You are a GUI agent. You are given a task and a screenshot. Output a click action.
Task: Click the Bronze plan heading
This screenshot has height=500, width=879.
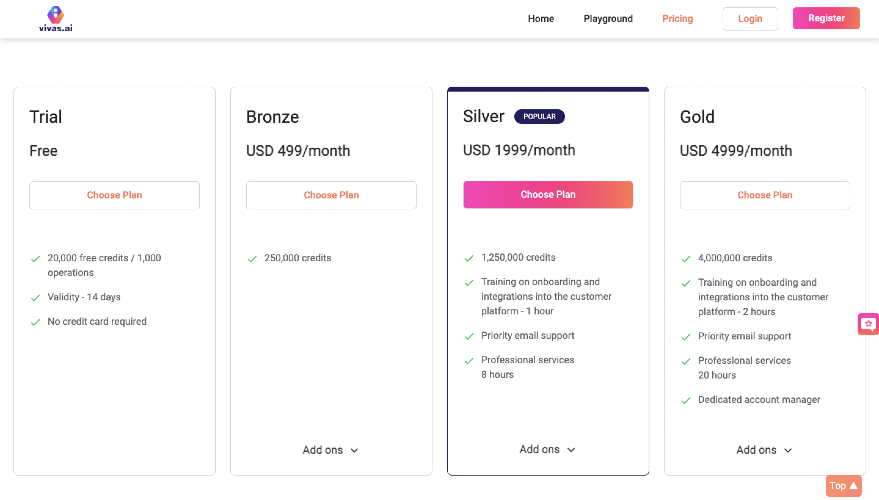coord(272,117)
